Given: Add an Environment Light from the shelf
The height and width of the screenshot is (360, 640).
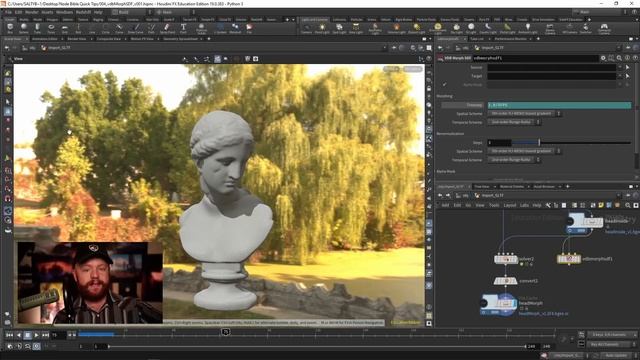Looking at the screenshot, I should coord(438,29).
